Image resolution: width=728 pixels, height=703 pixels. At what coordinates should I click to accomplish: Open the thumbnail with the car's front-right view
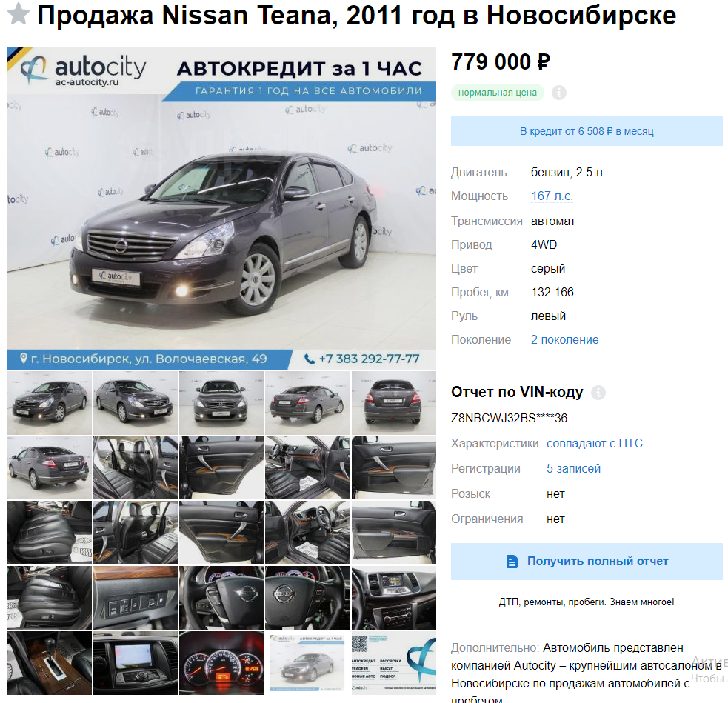point(136,403)
